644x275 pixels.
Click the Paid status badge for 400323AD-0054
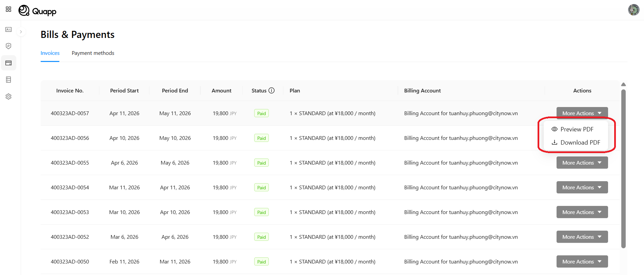[261, 188]
